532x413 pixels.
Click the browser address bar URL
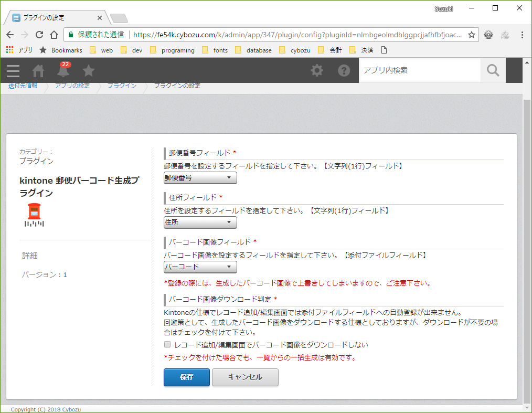(x=297, y=35)
